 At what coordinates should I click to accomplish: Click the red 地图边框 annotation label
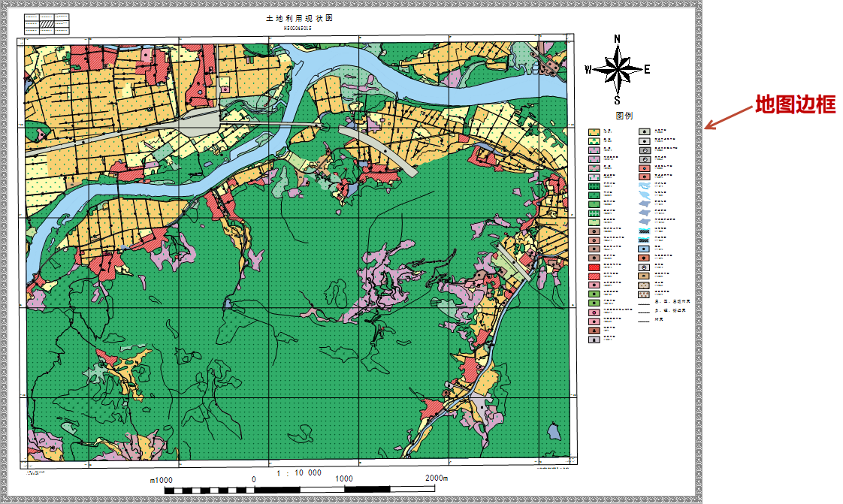795,104
